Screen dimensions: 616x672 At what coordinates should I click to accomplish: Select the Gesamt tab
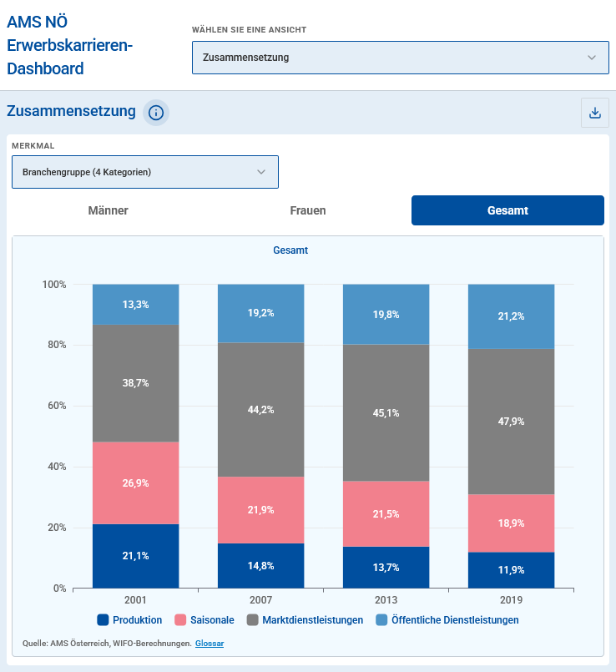click(x=507, y=210)
